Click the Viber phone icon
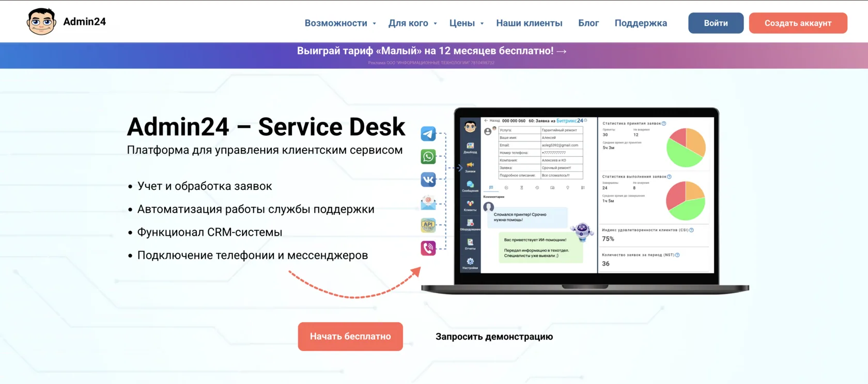Image resolution: width=868 pixels, height=384 pixels. point(428,248)
